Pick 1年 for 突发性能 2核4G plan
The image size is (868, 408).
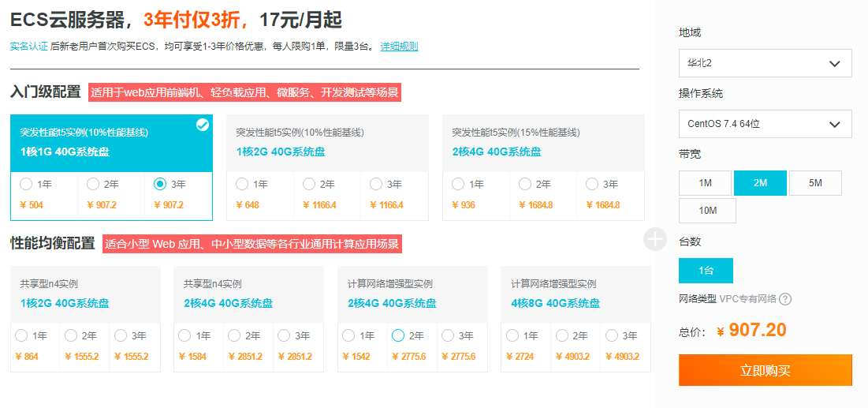click(x=458, y=184)
